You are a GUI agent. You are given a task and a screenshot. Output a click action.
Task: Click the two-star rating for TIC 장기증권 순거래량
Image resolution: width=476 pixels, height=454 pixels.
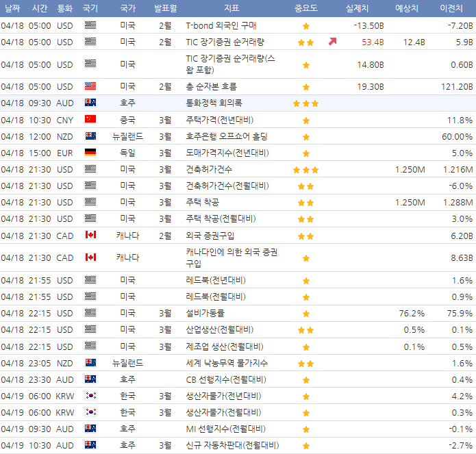305,42
